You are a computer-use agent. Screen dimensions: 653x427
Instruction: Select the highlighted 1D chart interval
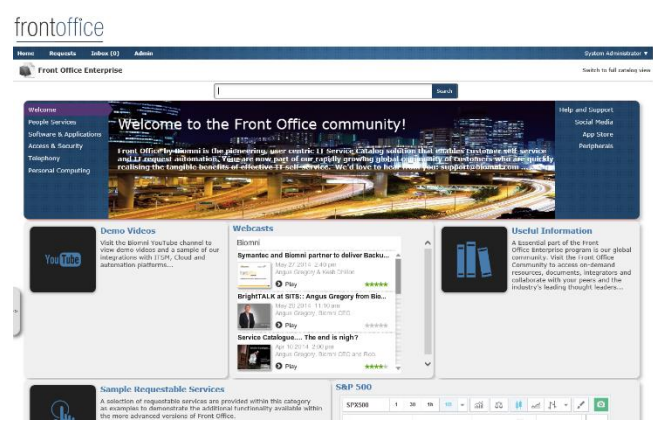click(x=448, y=405)
